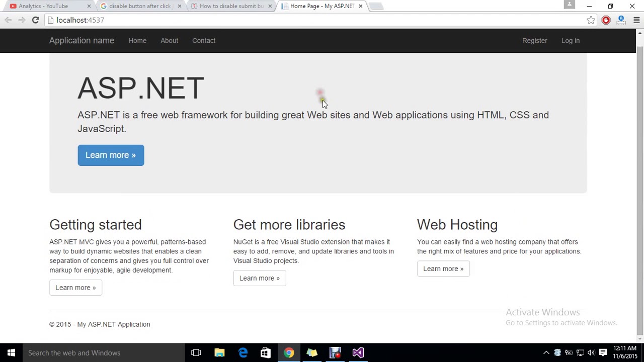Open the yellow-green taskbar app next to Chrome
This screenshot has width=644, height=362.
[312, 352]
